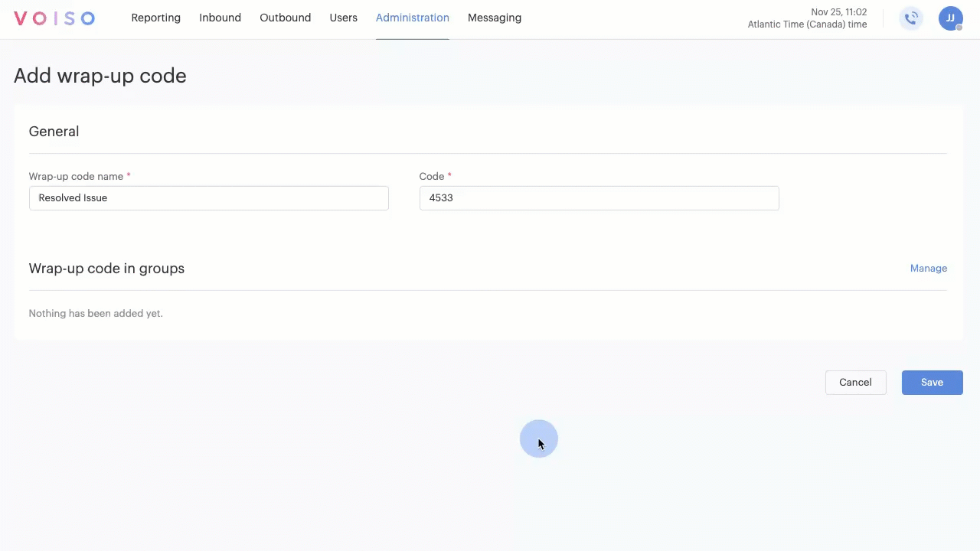
Task: Click the Atlantic Time timezone text
Action: [807, 24]
